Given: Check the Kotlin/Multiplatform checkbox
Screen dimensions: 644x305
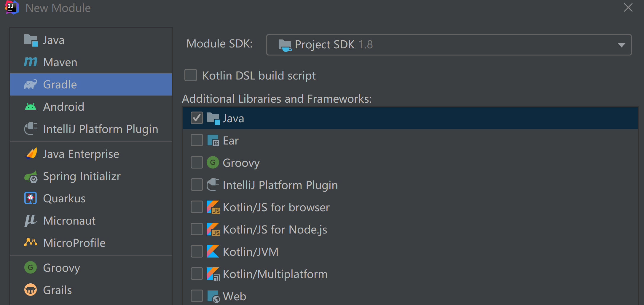Looking at the screenshot, I should (x=197, y=274).
